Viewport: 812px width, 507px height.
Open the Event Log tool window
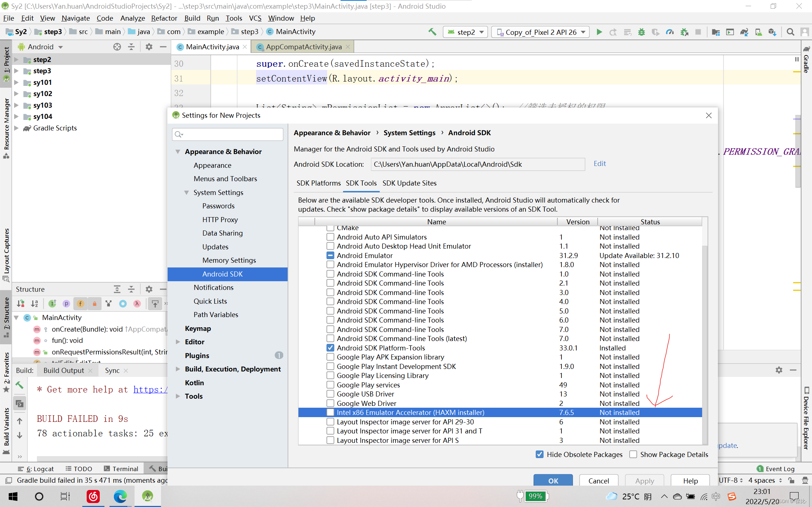coord(776,469)
